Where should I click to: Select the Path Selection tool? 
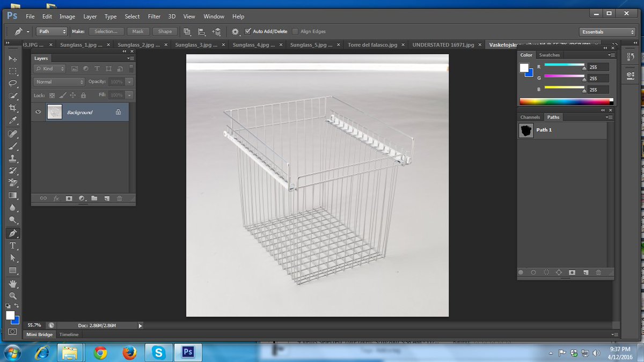(13, 258)
